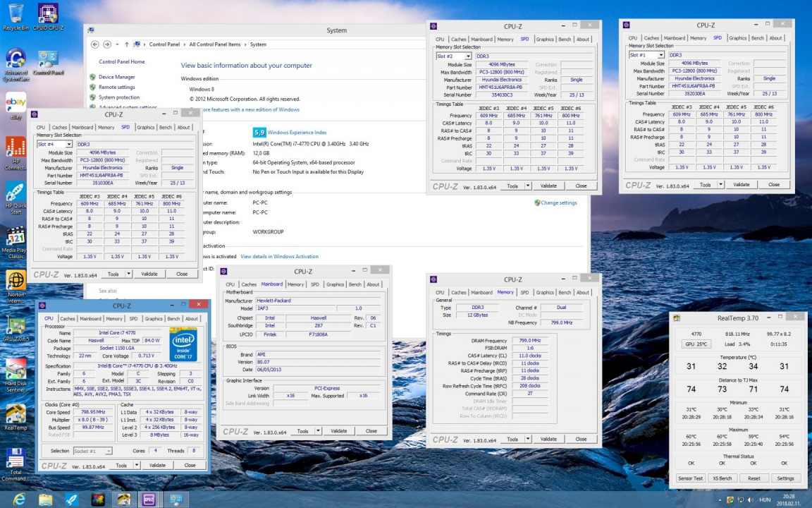Expand Tools arrow in the Slot #1 CPU-Z window

pyautogui.click(x=721, y=185)
